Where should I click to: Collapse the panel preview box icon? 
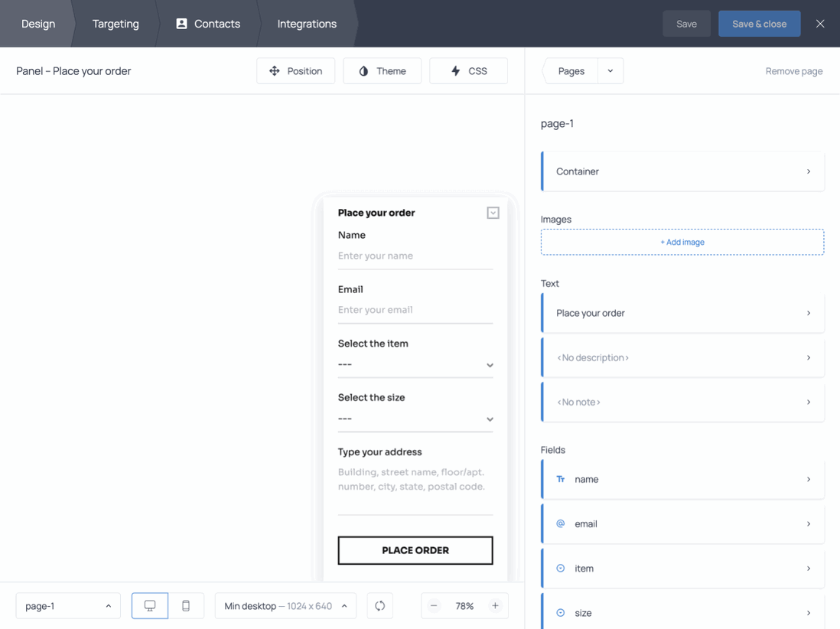pos(493,213)
